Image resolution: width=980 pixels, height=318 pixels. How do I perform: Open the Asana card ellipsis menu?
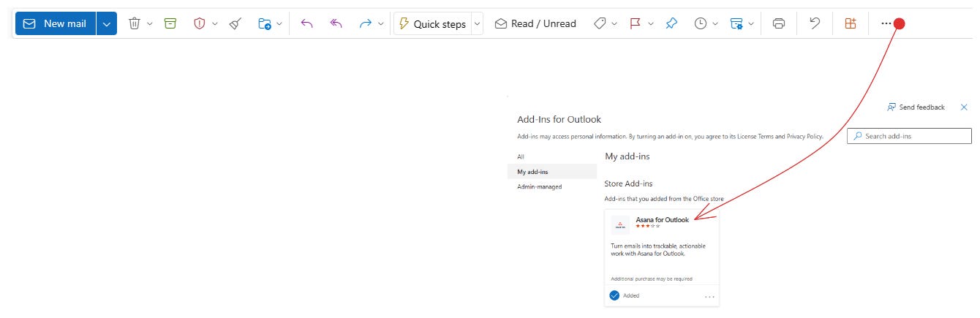point(709,297)
